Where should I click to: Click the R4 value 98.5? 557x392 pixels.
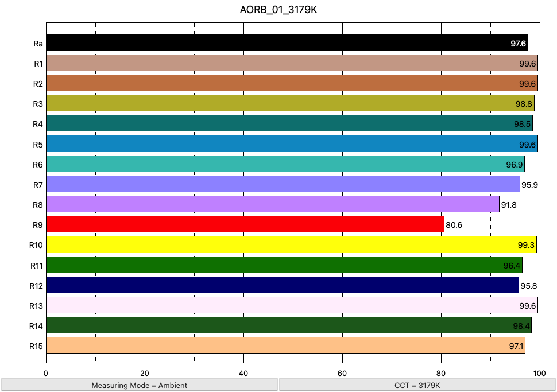522,124
